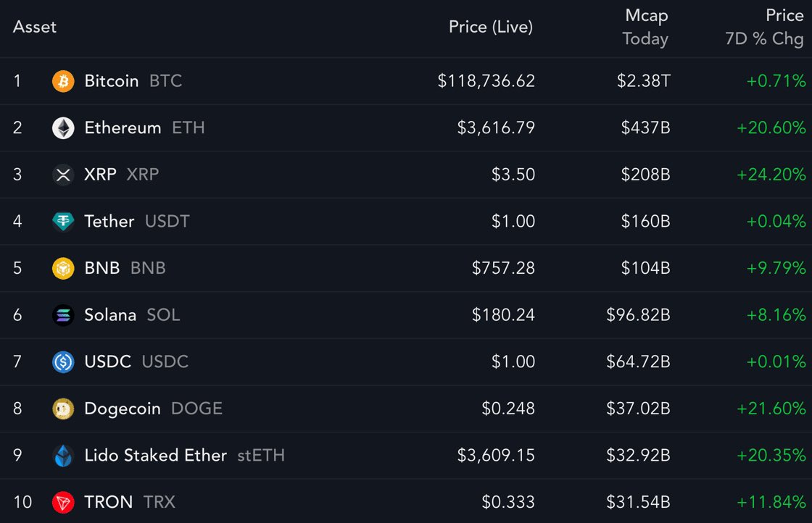Click the Solana price $180.24
Screen dimensions: 812x523
coord(503,315)
